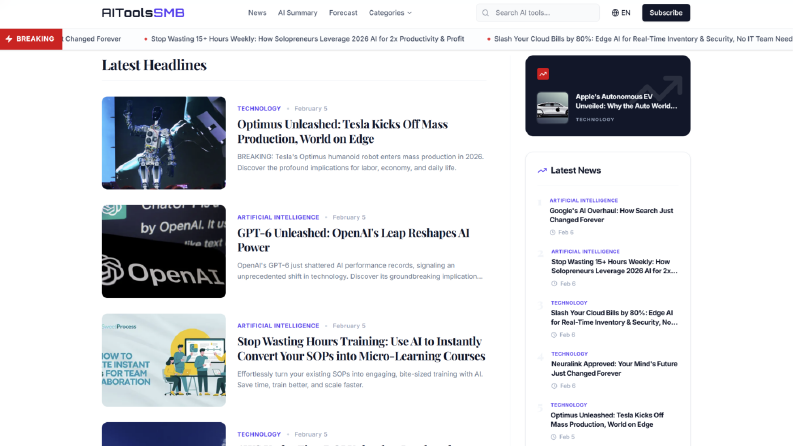Screen dimensions: 793x446
Task: Click TECHNOLOGY label in Apple EV card
Action: point(595,119)
